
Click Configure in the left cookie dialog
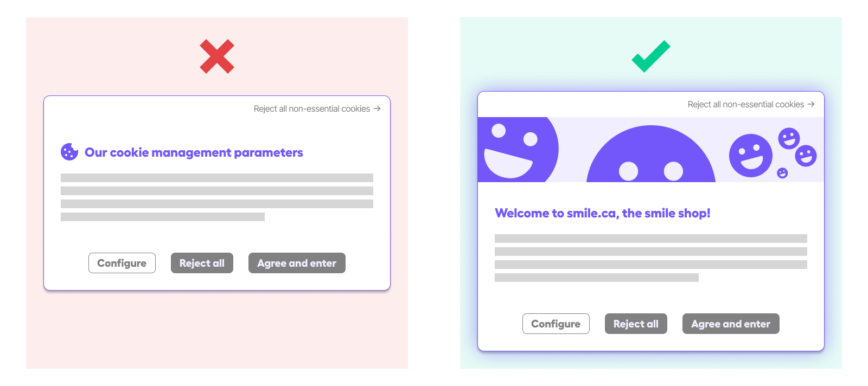[x=122, y=263]
